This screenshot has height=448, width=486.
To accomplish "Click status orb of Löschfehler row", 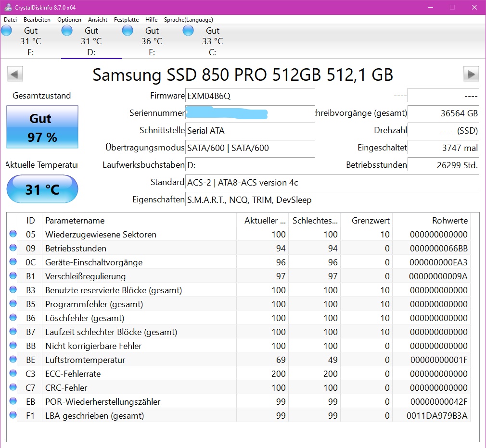I will click(x=13, y=317).
